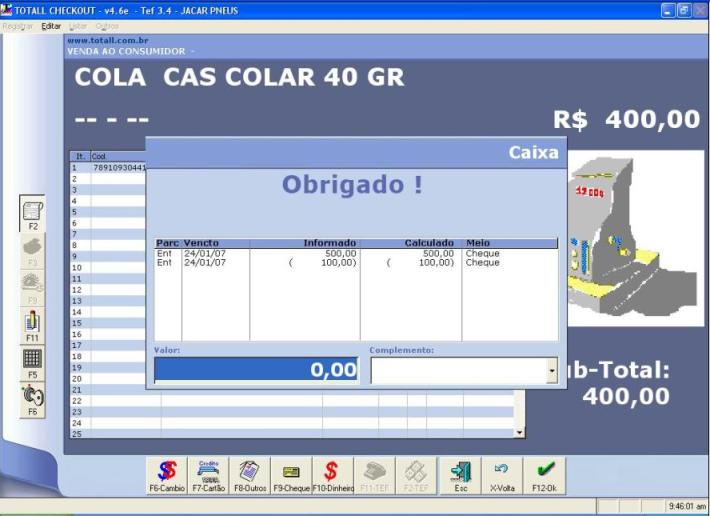This screenshot has width=710, height=516.
Task: Click the F2 document sidebar icon
Action: [x=33, y=214]
